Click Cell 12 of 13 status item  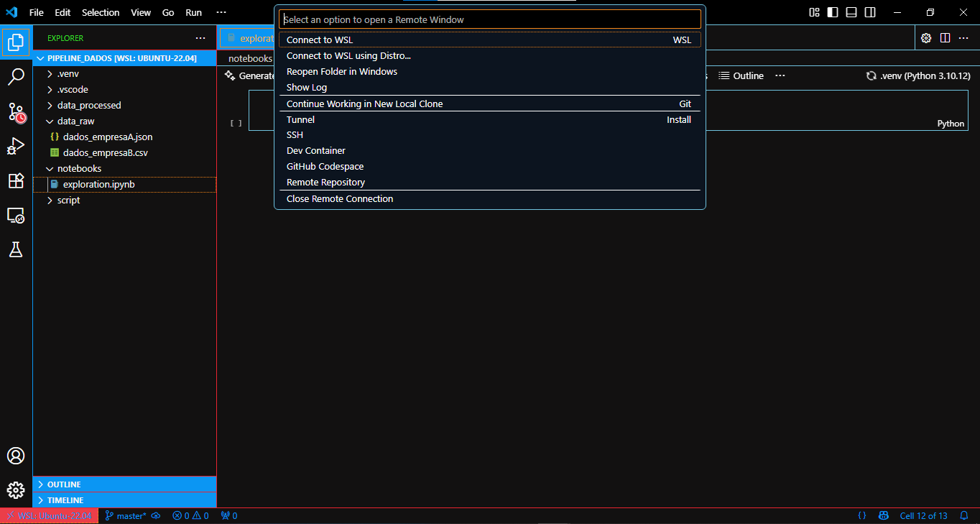[923, 515]
